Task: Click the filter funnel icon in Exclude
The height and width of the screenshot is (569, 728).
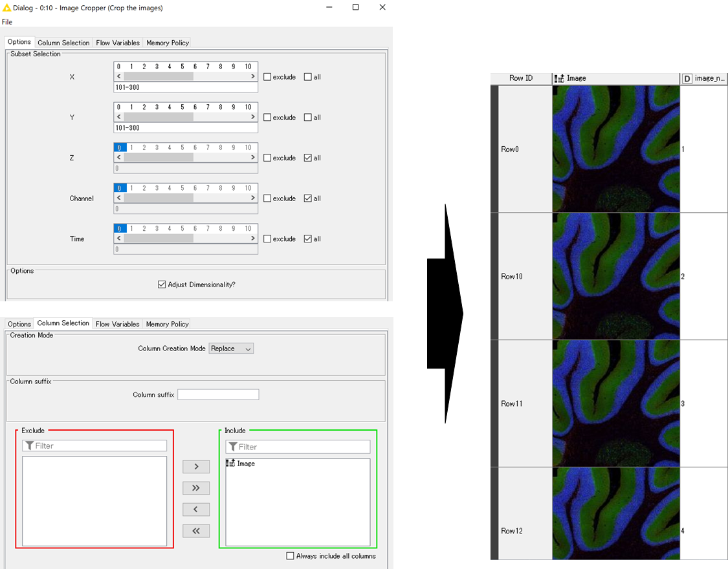Action: click(29, 446)
